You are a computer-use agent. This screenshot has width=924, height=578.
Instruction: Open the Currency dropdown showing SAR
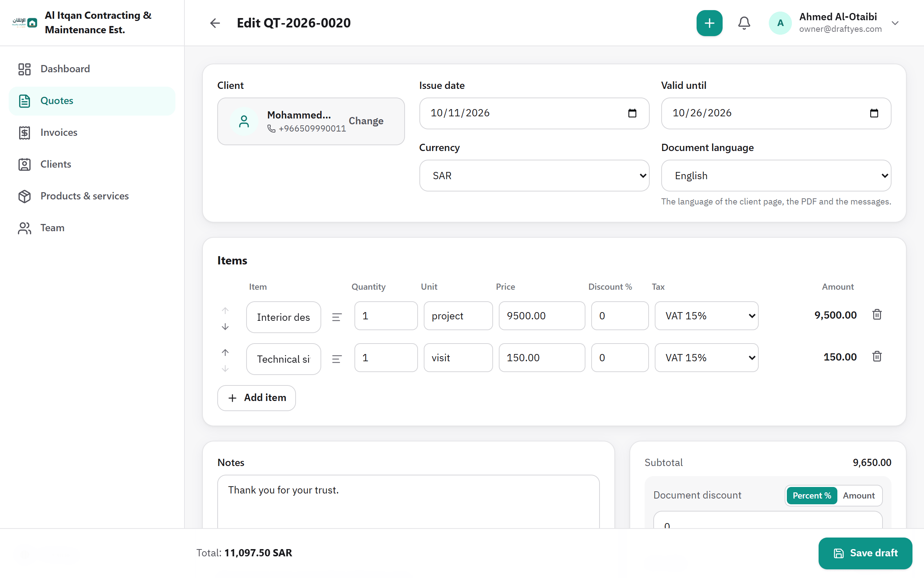[534, 176]
